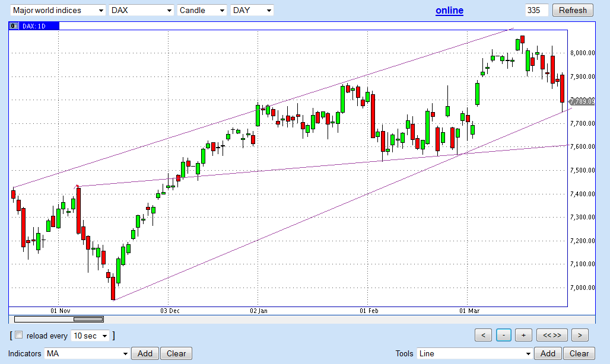This screenshot has height=364, width=610.
Task: Click the Indicators label
Action: tap(24, 353)
